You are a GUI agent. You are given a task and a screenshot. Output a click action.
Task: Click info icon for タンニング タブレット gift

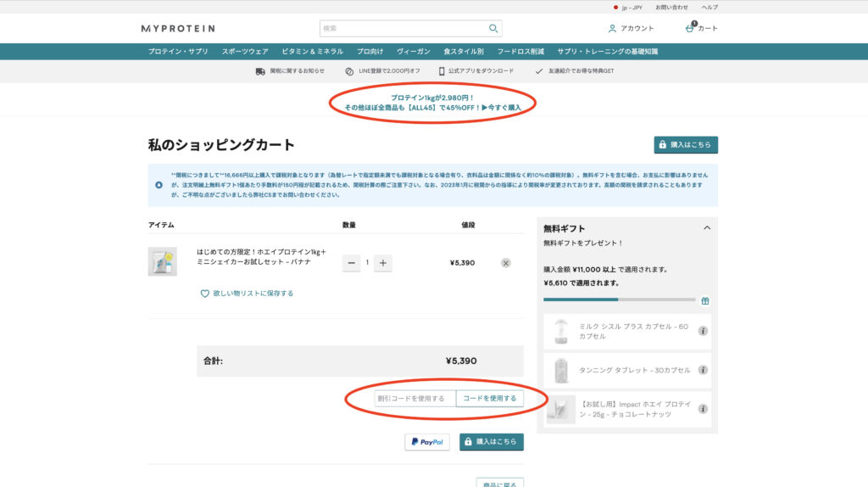point(703,370)
